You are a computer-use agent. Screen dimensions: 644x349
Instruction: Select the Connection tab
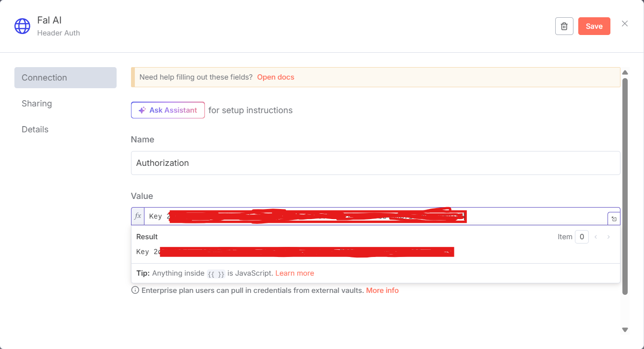pos(44,77)
